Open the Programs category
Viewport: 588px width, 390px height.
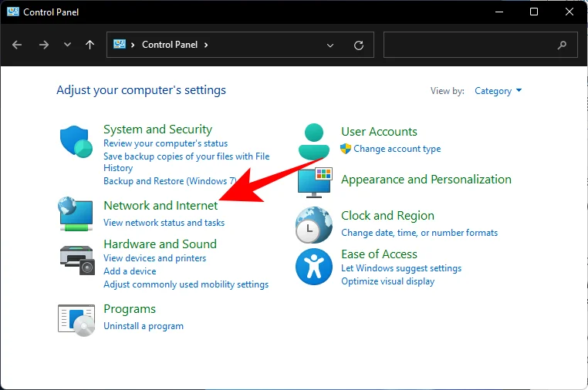[x=130, y=309]
